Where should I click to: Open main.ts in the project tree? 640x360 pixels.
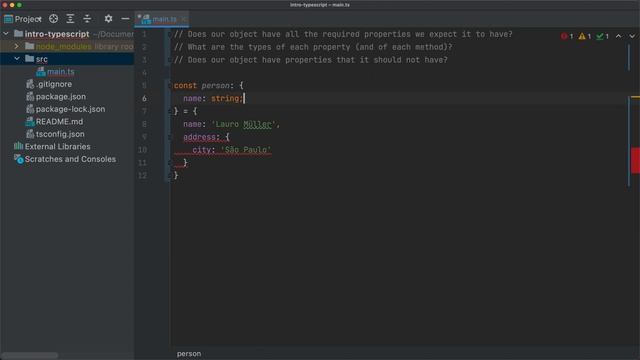point(60,72)
